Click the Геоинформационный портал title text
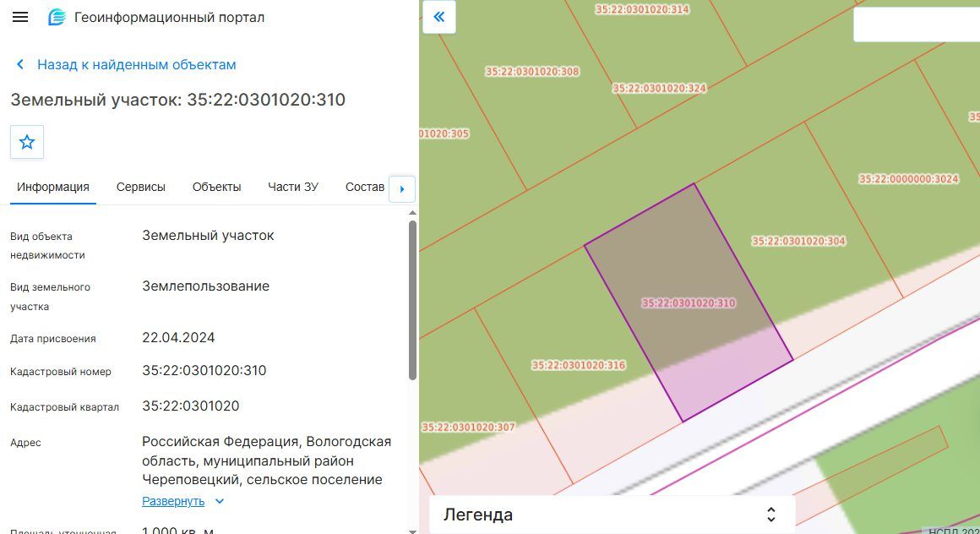This screenshot has width=980, height=534. click(x=169, y=18)
